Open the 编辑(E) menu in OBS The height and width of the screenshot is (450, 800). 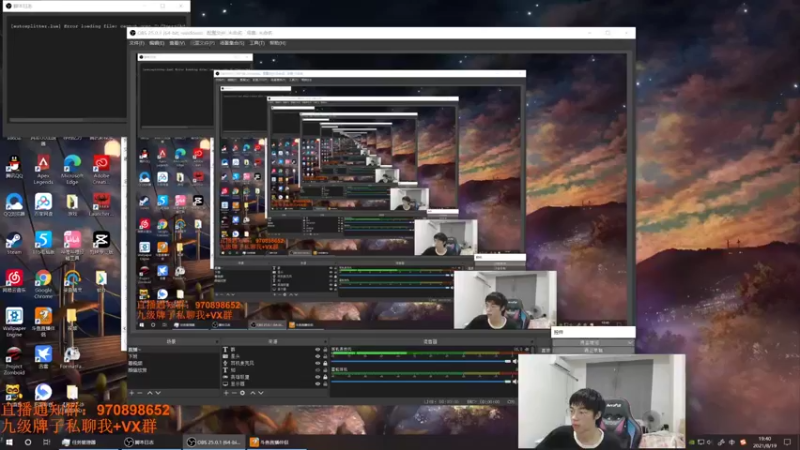click(157, 43)
